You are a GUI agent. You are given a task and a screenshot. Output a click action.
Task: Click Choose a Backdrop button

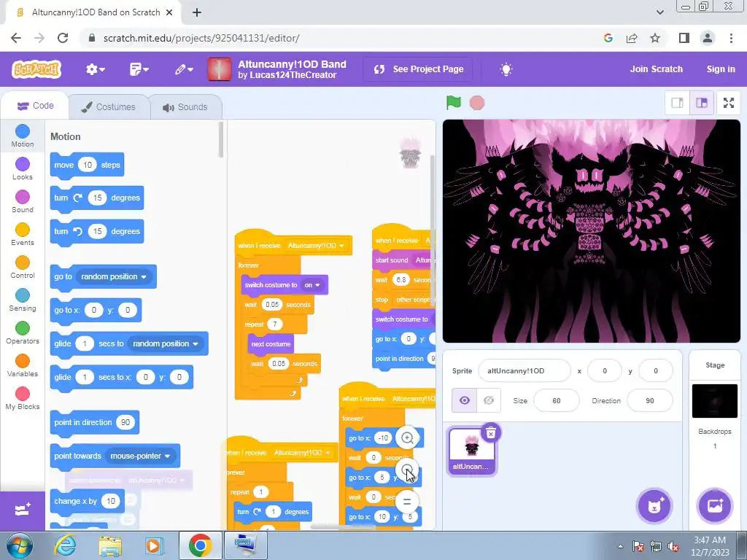tap(715, 506)
